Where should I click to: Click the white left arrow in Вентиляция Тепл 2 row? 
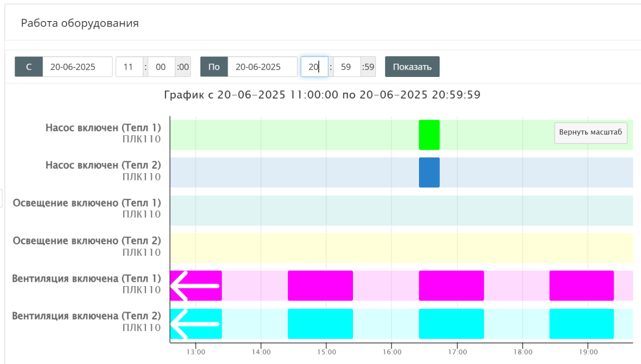pos(194,324)
